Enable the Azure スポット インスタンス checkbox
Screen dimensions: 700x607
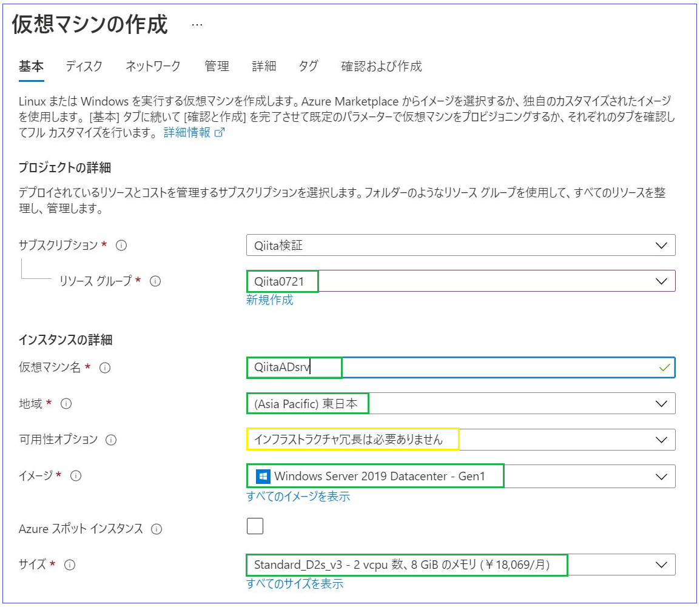click(255, 526)
